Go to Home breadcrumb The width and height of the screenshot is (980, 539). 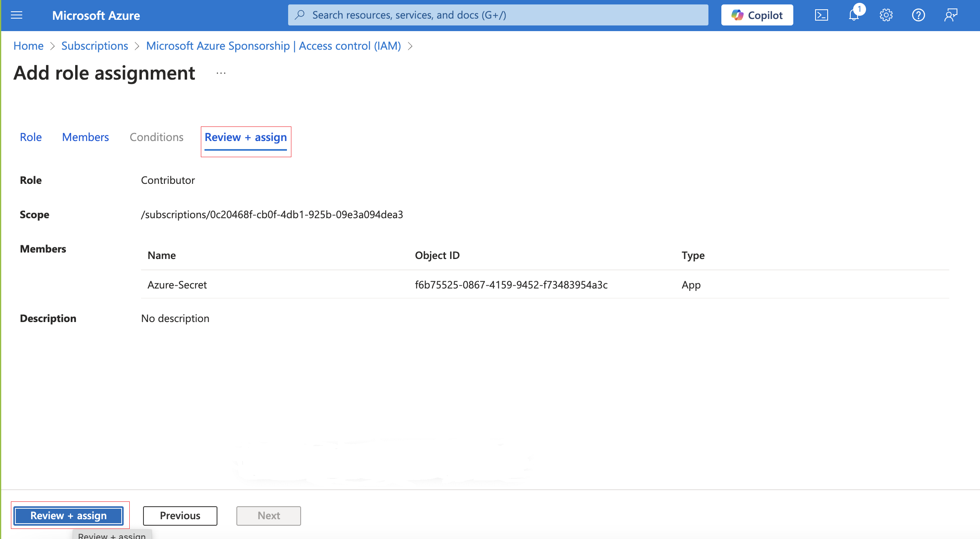pos(28,46)
